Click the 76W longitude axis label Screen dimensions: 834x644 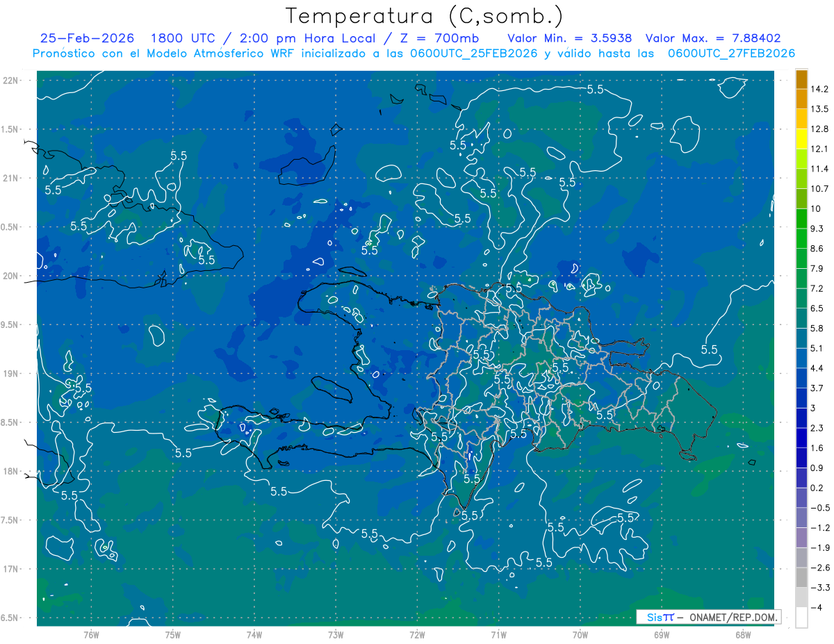pos(91,635)
